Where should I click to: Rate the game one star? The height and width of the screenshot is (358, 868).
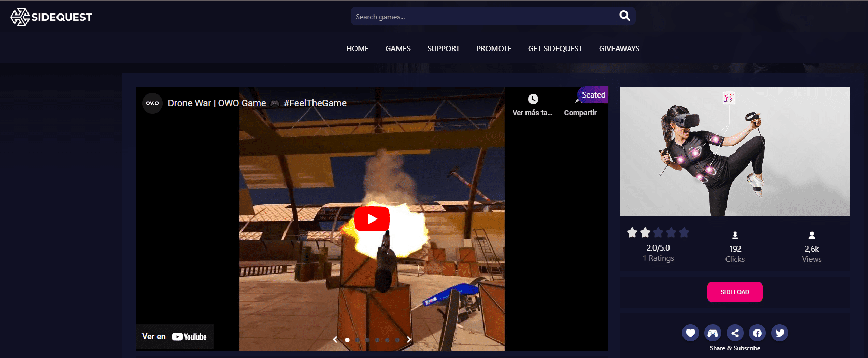tap(632, 232)
